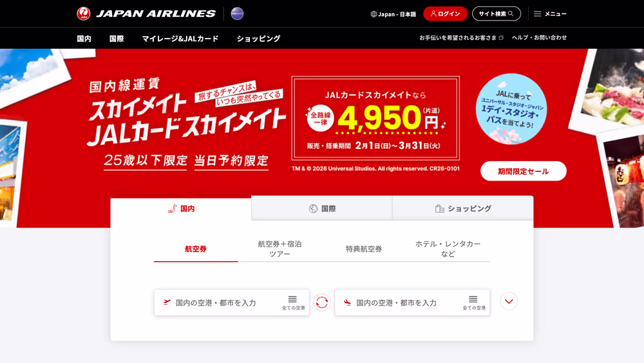This screenshot has width=644, height=363.
Task: Click the 期間限定セール button
Action: tap(523, 171)
